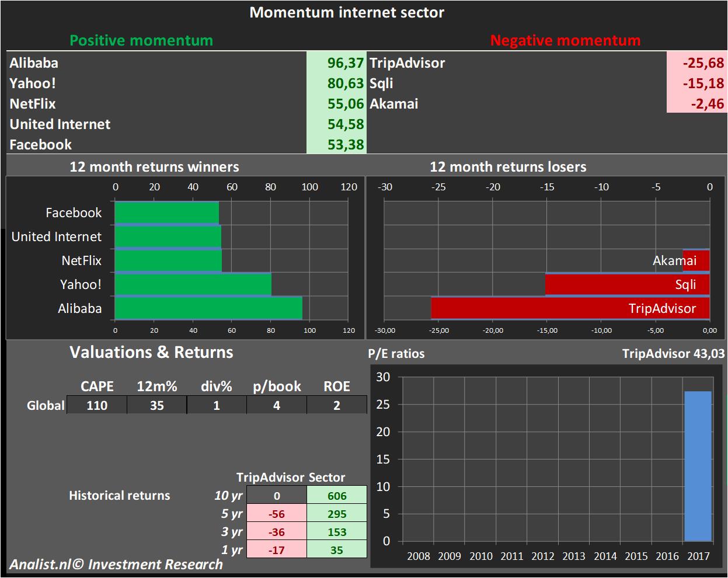Click the 'Momentum internet sector' title
Image resolution: width=728 pixels, height=578 pixels.
pyautogui.click(x=347, y=12)
